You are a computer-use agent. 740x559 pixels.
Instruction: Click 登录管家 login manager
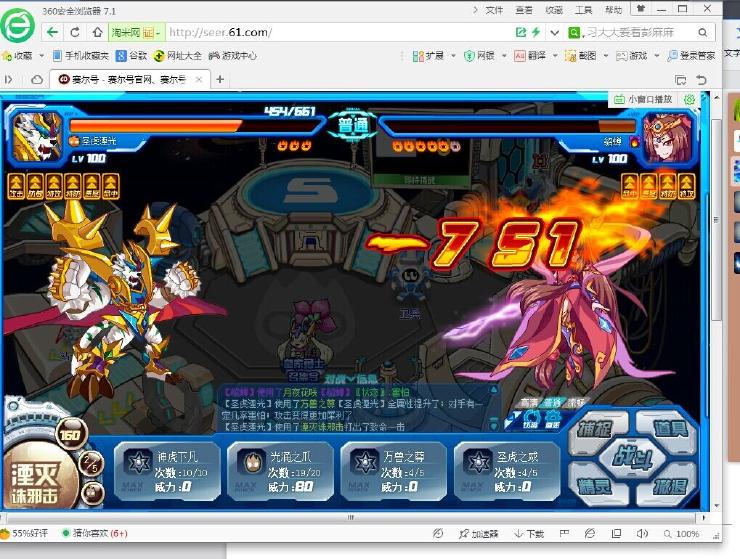click(691, 56)
